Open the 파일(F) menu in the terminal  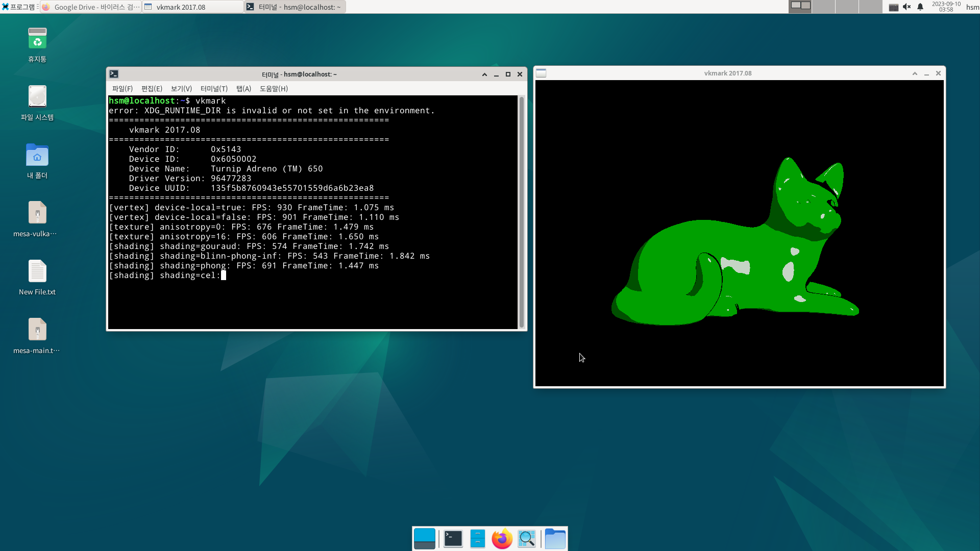point(122,88)
